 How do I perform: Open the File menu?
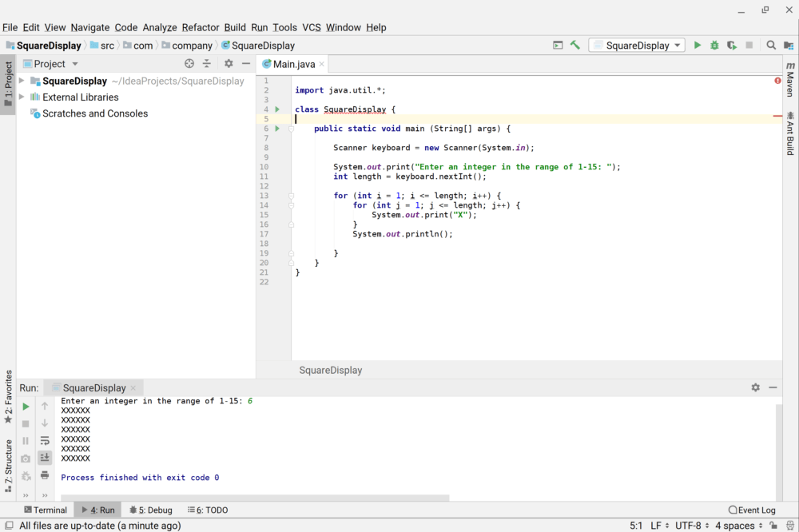(x=10, y=27)
